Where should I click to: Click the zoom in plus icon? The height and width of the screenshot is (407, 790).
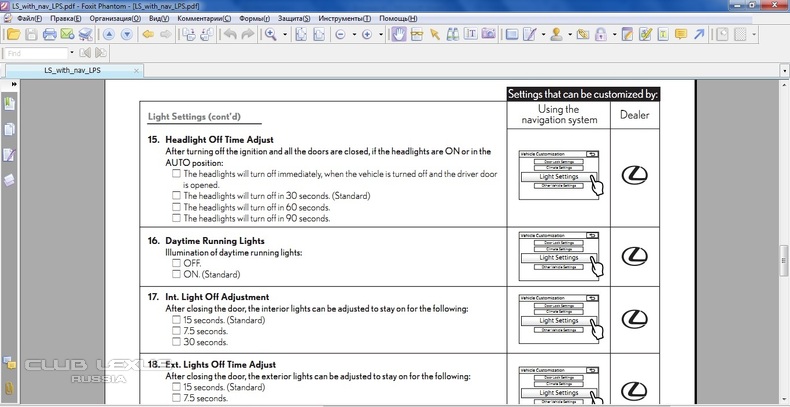pos(367,34)
